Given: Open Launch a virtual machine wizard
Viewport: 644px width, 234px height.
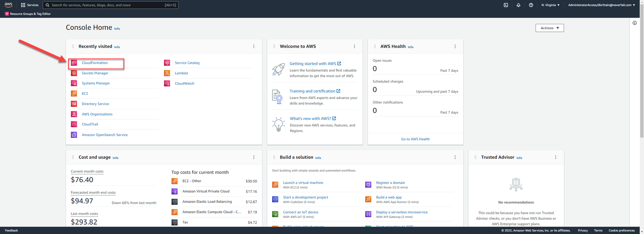Looking at the screenshot, I should pos(303,183).
